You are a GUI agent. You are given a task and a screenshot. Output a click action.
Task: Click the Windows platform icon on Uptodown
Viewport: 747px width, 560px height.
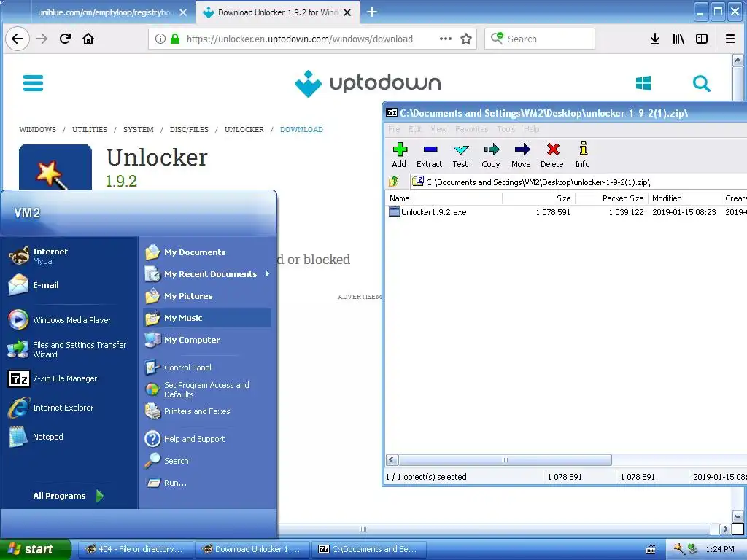pyautogui.click(x=643, y=83)
